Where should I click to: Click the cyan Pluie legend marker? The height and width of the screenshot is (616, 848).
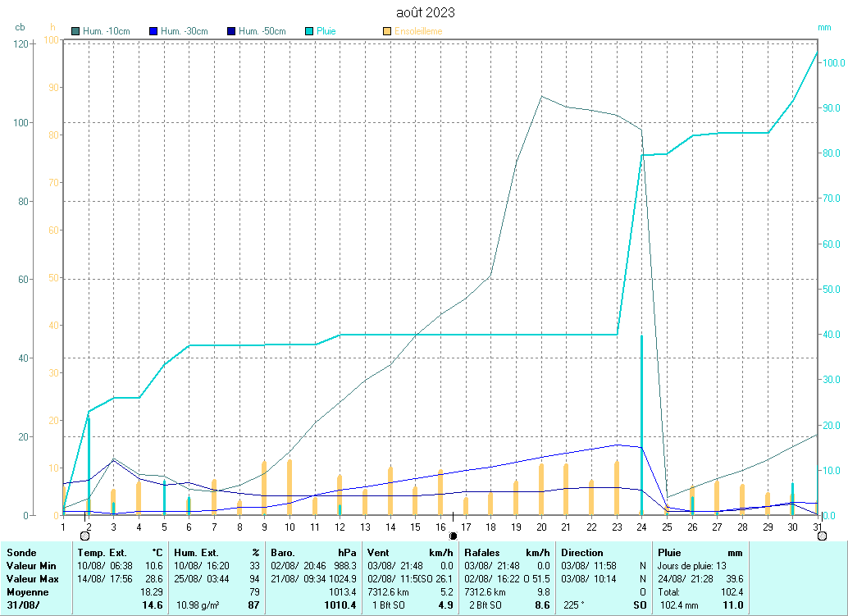tap(309, 32)
